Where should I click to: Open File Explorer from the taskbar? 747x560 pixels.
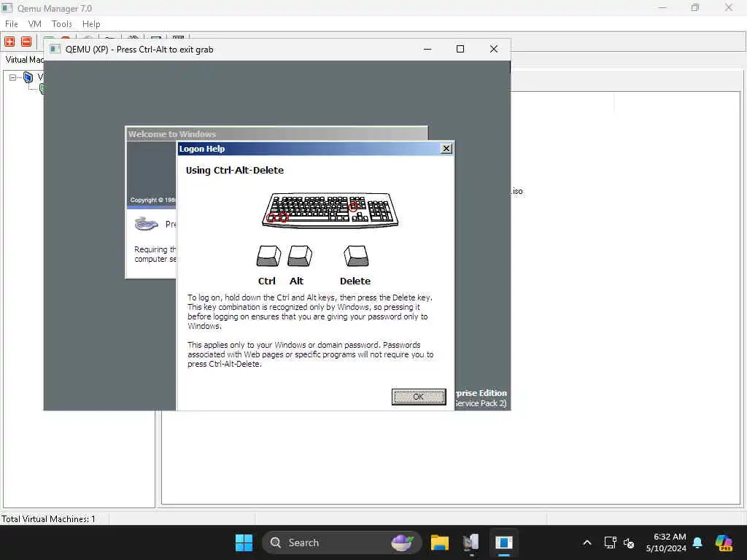[439, 542]
